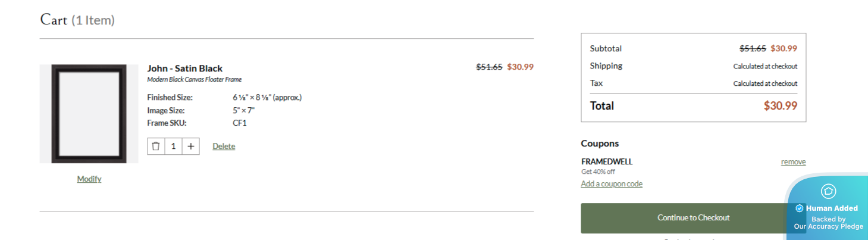Click the Delete link for the frame
Viewport: 868px width, 240px height.
pyautogui.click(x=224, y=146)
